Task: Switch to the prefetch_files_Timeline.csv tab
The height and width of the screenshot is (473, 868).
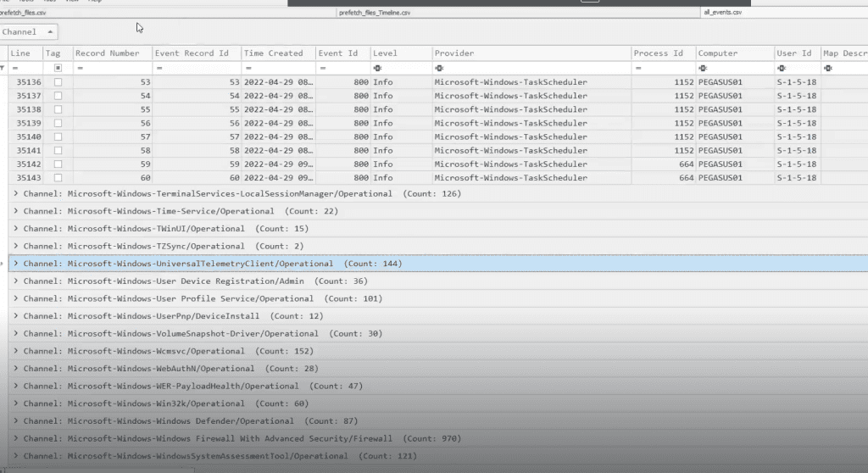Action: [375, 13]
